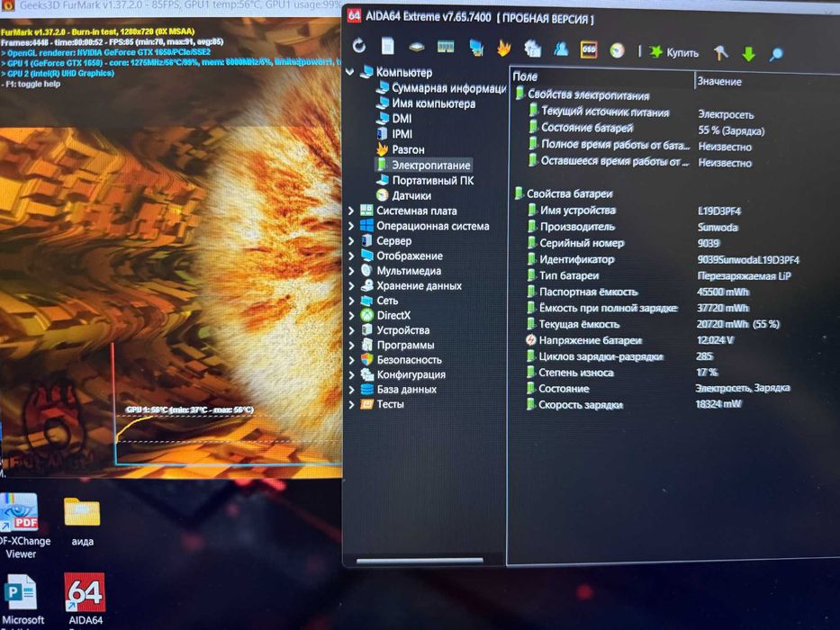The image size is (840, 630).
Task: Click the Безопасность shield icon
Action: click(x=367, y=359)
